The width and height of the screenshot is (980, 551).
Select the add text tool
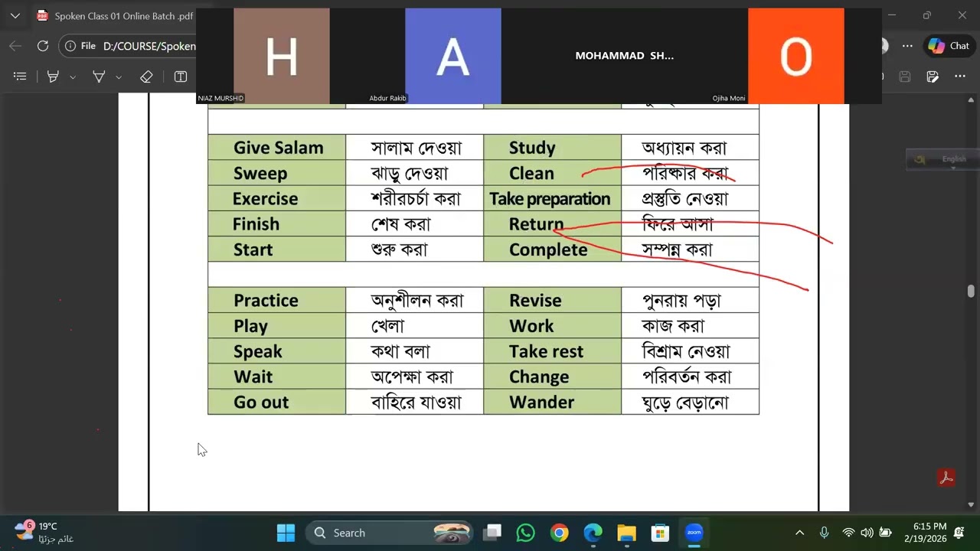(x=181, y=77)
